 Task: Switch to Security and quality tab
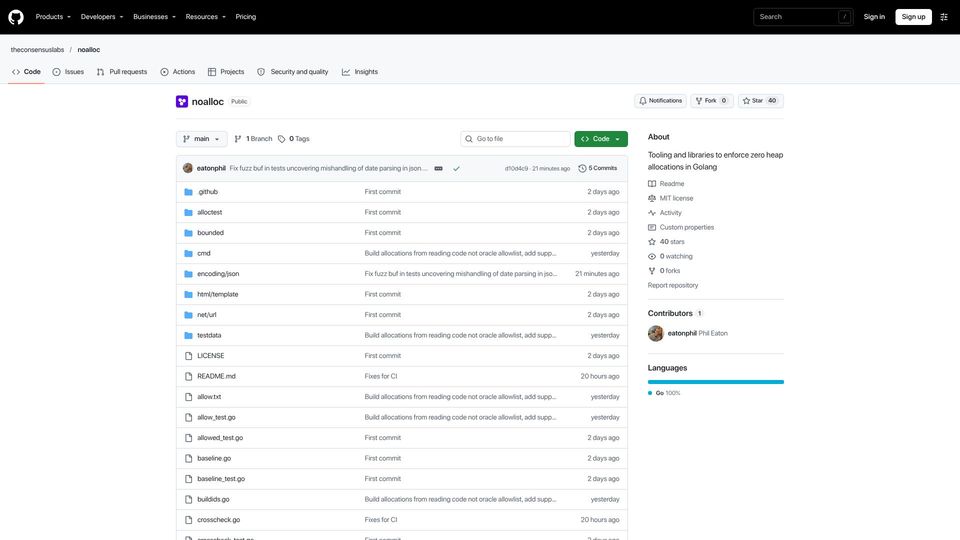[x=293, y=72]
